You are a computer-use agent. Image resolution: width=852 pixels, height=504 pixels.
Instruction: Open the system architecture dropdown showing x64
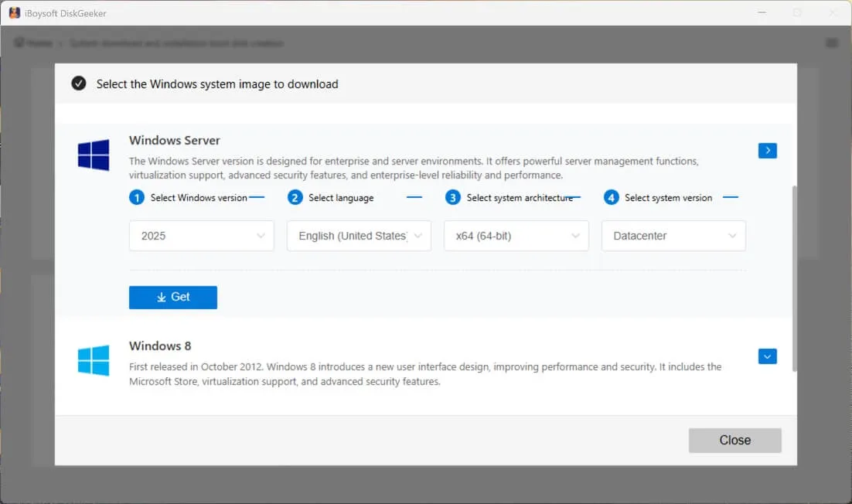click(x=516, y=236)
